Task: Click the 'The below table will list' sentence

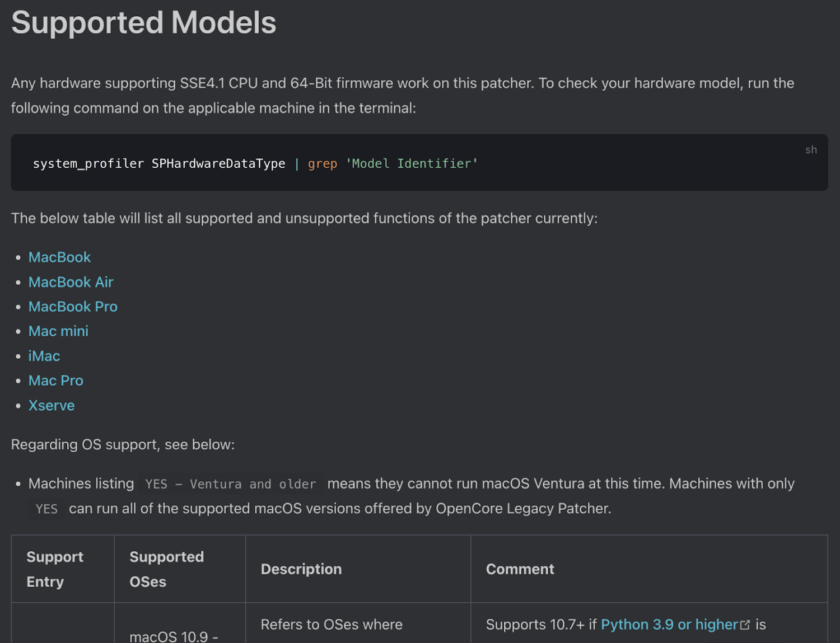Action: tap(304, 218)
